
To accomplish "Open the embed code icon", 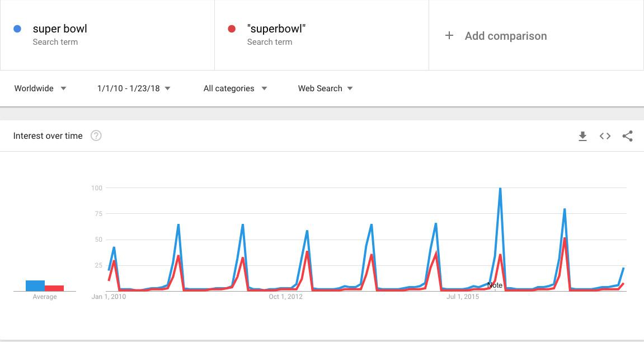I will tap(605, 136).
